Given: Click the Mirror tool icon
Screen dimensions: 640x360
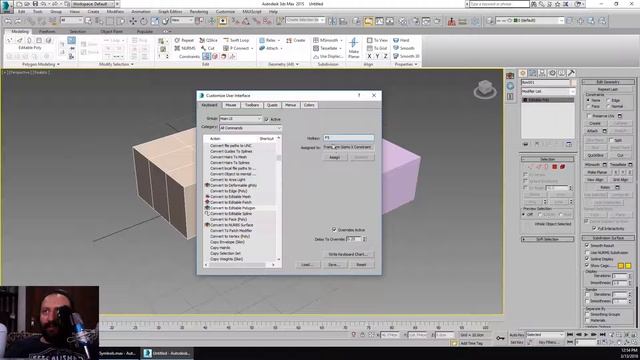Looking at the screenshot, I should point(333,21).
